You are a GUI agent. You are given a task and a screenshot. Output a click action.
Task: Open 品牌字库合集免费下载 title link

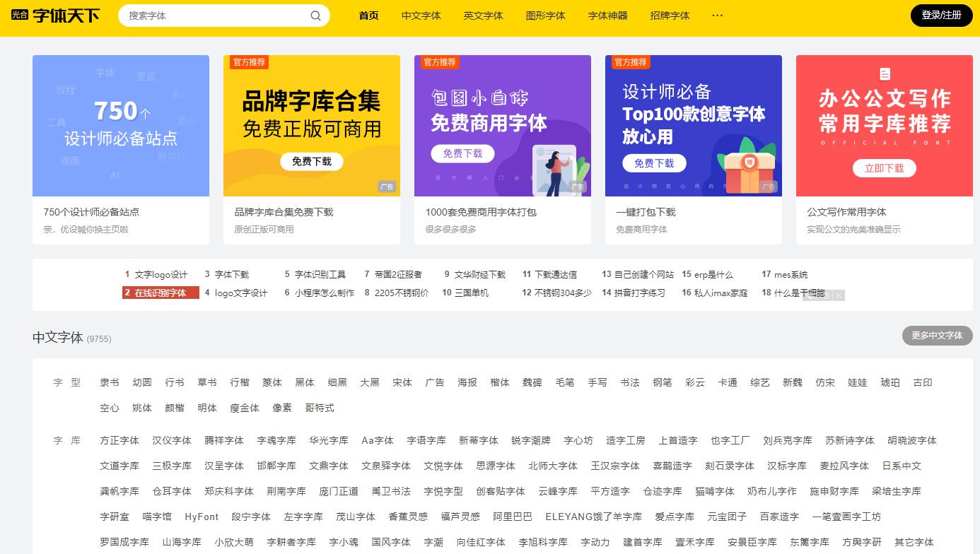(284, 212)
